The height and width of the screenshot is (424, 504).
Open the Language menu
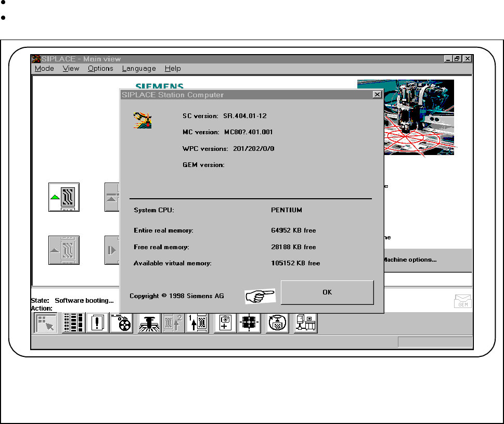[139, 69]
